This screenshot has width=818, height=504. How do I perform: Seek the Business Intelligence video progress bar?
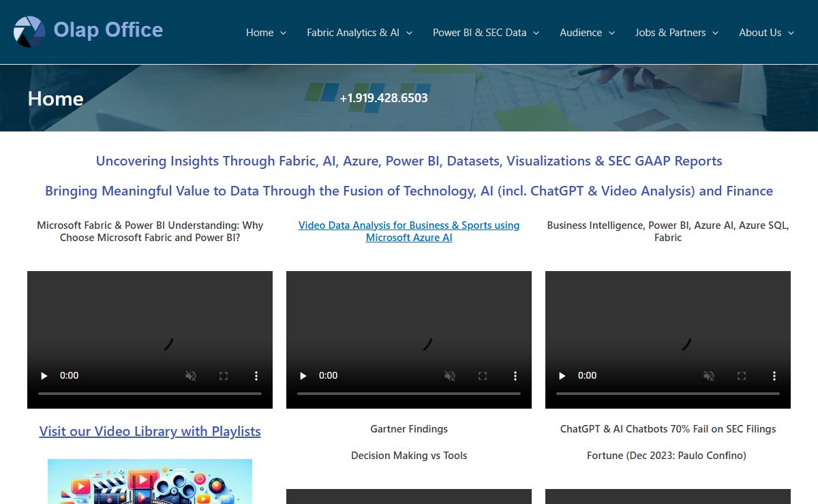(x=668, y=394)
